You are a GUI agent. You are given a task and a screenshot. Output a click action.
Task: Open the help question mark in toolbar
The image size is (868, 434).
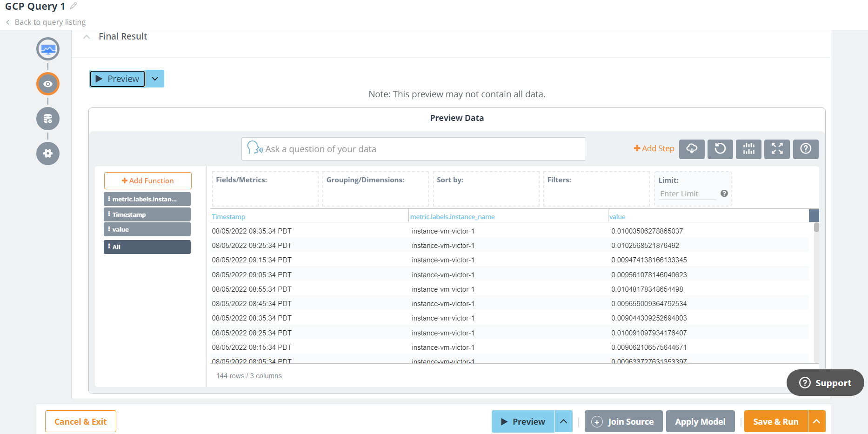[x=806, y=149]
